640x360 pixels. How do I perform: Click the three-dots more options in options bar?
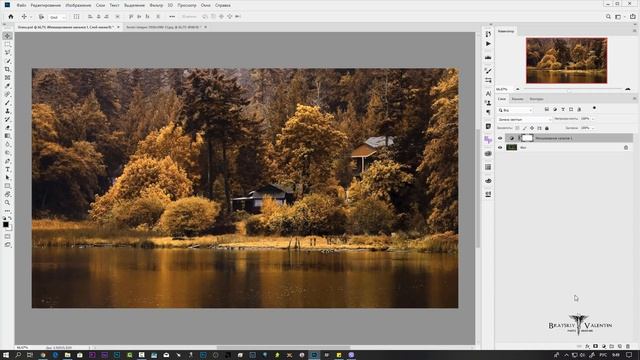(172, 17)
